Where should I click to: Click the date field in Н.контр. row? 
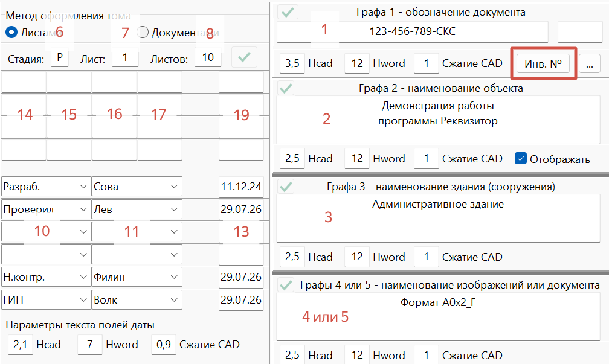pos(241,277)
